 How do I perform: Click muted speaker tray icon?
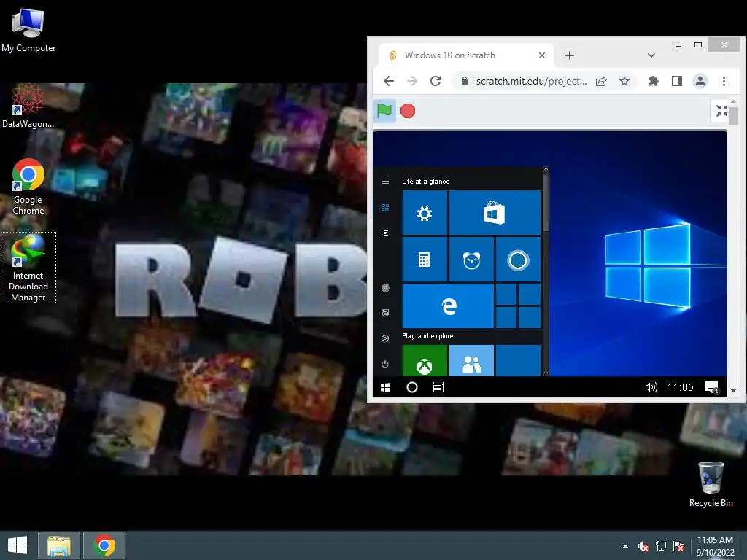[643, 546]
